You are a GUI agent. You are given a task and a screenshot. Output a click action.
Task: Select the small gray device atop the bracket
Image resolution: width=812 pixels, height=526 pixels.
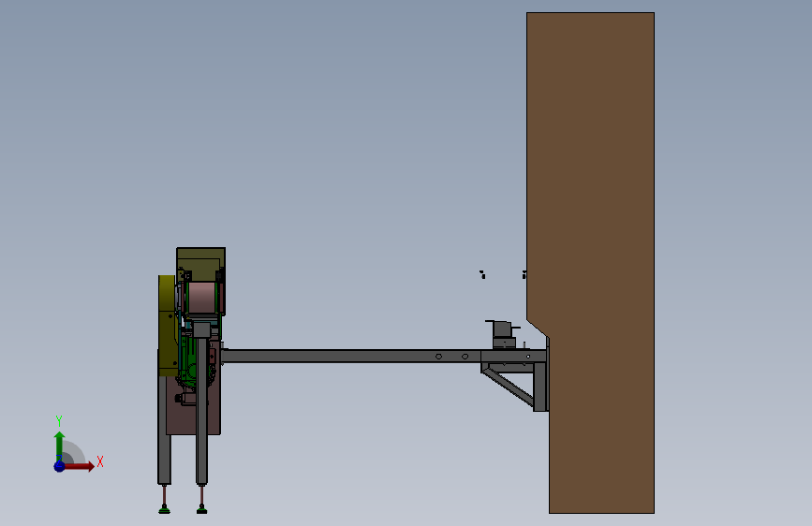(x=502, y=334)
